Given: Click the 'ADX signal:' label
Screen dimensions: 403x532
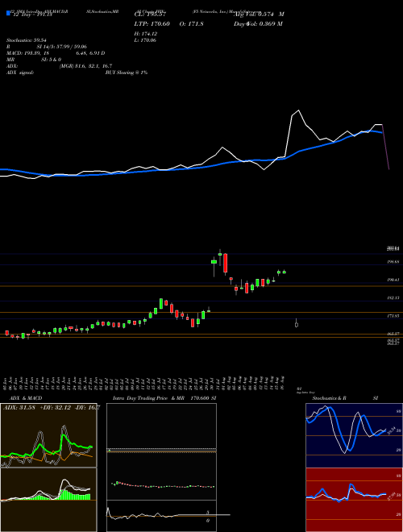Looking at the screenshot, I should pyautogui.click(x=20, y=73).
